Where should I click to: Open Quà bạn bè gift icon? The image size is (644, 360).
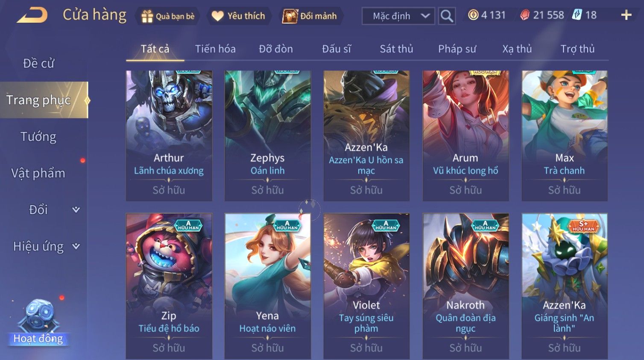[147, 16]
